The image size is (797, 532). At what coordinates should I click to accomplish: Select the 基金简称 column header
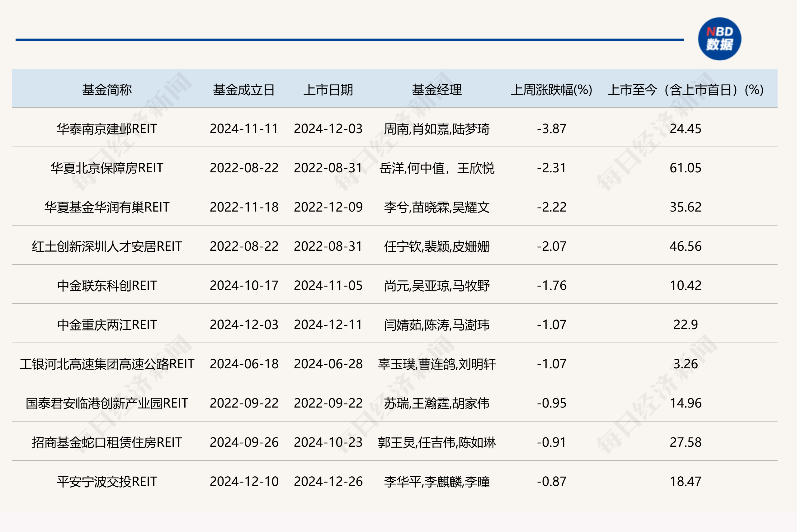[x=107, y=90]
